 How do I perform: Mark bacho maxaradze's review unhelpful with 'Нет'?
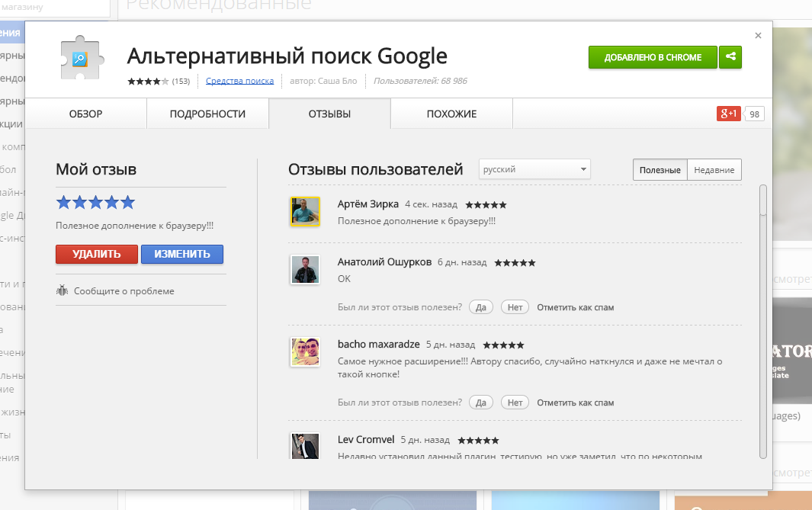coord(515,403)
